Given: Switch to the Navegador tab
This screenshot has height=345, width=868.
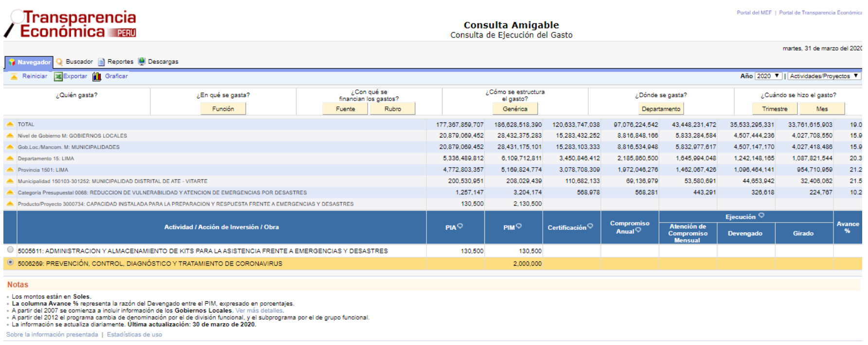Looking at the screenshot, I should [x=29, y=62].
